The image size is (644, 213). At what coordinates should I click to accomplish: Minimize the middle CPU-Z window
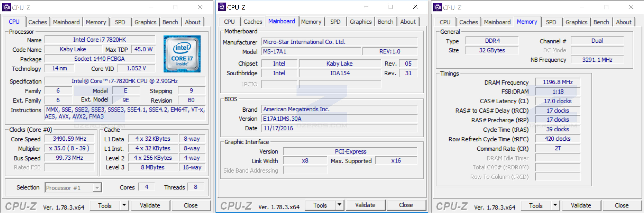[x=366, y=7]
